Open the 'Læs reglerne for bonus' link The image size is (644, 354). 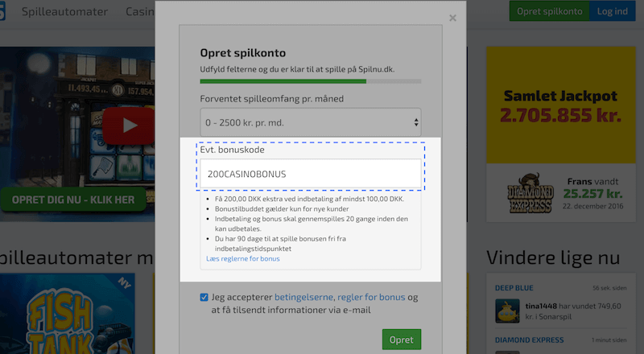point(243,258)
